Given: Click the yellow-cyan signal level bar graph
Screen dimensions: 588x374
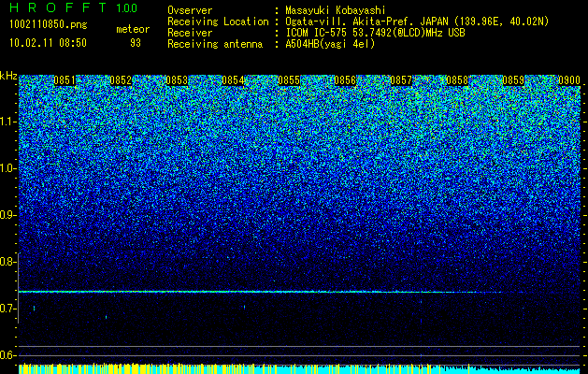Looking at the screenshot, I should tap(300, 368).
